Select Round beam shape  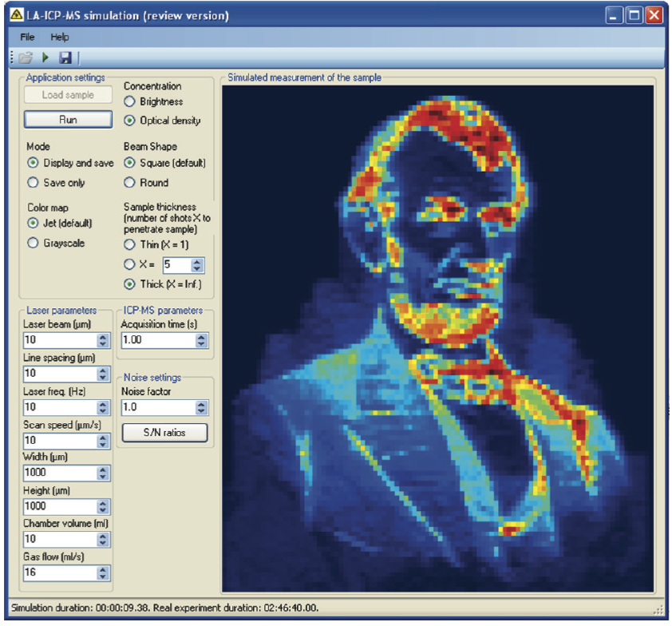point(129,183)
